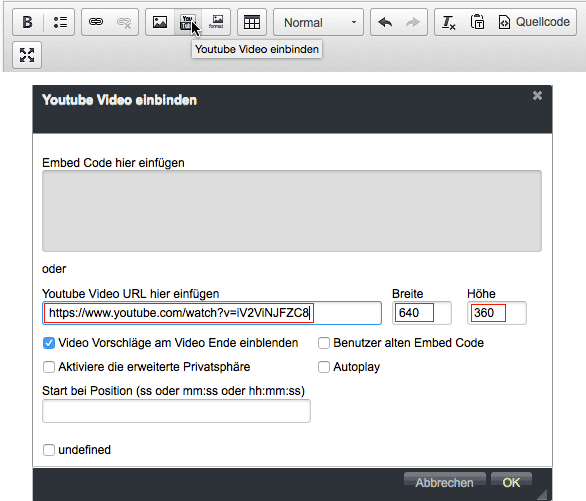
Task: Maximize the editor with the fullscreen icon
Action: pyautogui.click(x=27, y=55)
